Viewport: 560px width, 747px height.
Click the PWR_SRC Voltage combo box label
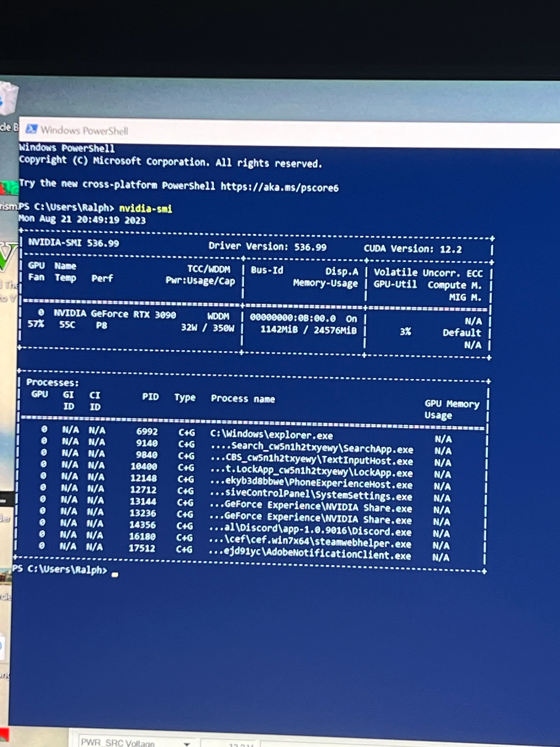(118, 743)
